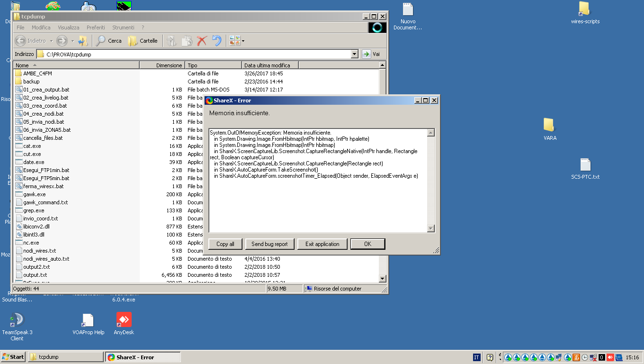Image resolution: width=644 pixels, height=364 pixels.
Task: Open the Cerca search pane
Action: click(x=109, y=41)
